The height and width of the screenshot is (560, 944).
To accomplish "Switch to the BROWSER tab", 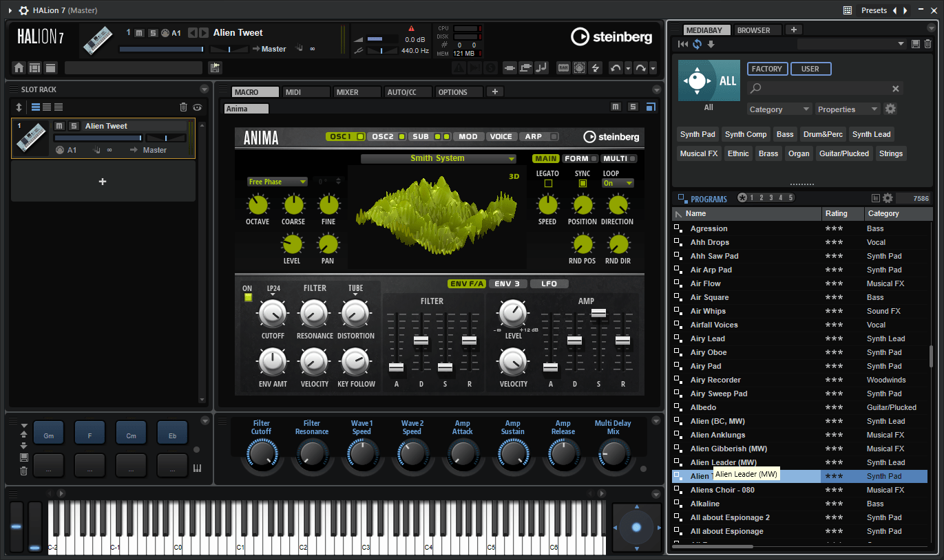I will click(759, 30).
